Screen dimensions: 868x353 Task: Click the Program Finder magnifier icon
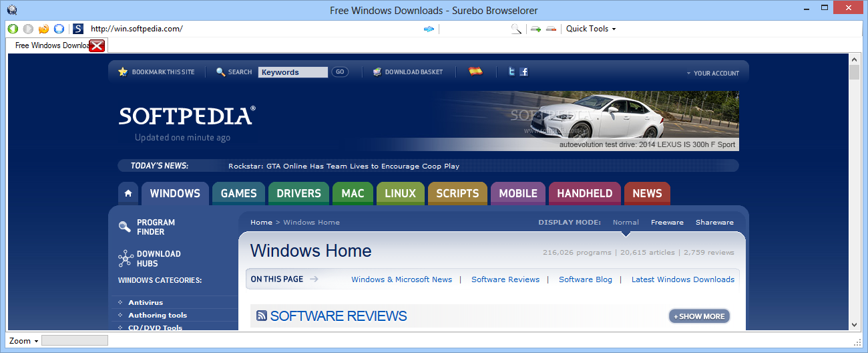click(125, 227)
